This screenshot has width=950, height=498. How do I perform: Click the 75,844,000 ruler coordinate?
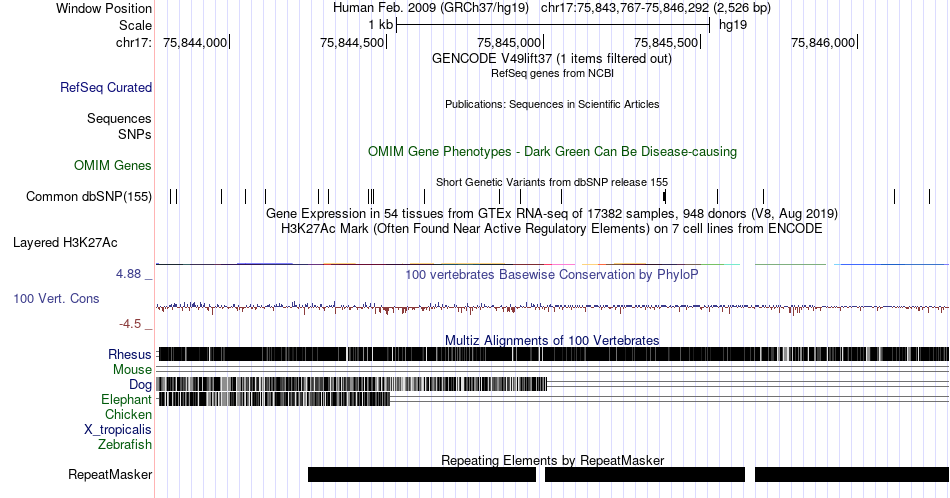(x=195, y=42)
